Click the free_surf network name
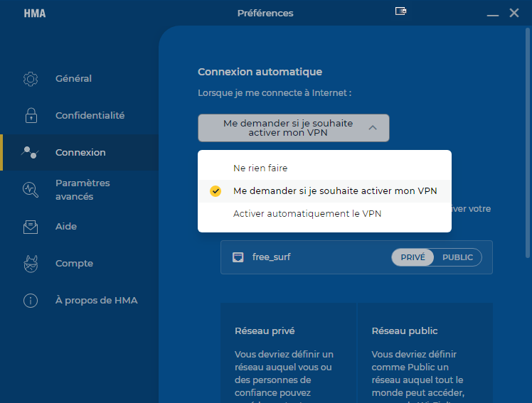The width and height of the screenshot is (532, 403). point(272,257)
